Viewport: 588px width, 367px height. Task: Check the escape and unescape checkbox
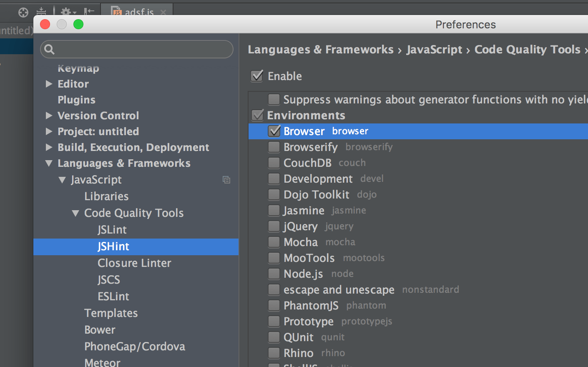tap(274, 289)
